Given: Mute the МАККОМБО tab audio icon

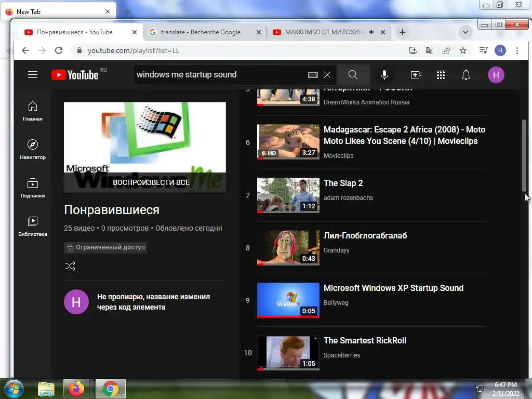Looking at the screenshot, I should (x=372, y=32).
